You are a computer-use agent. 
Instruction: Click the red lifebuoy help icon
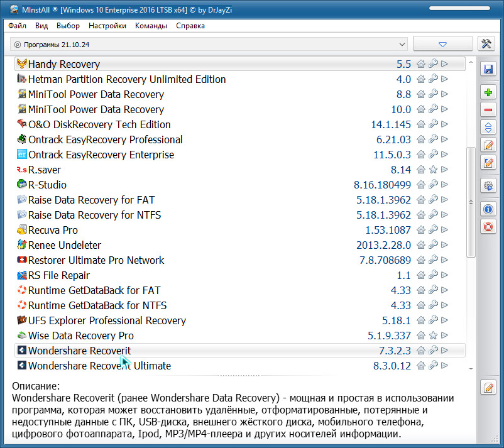tap(488, 226)
